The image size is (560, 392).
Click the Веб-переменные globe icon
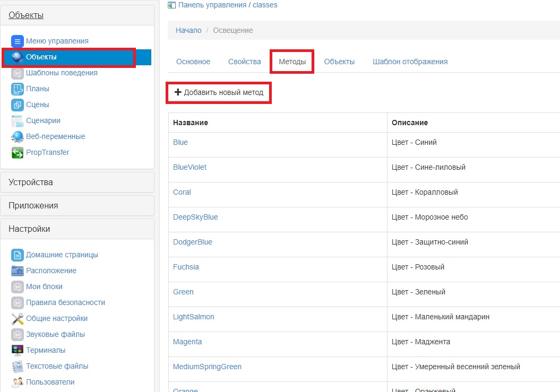pos(18,137)
